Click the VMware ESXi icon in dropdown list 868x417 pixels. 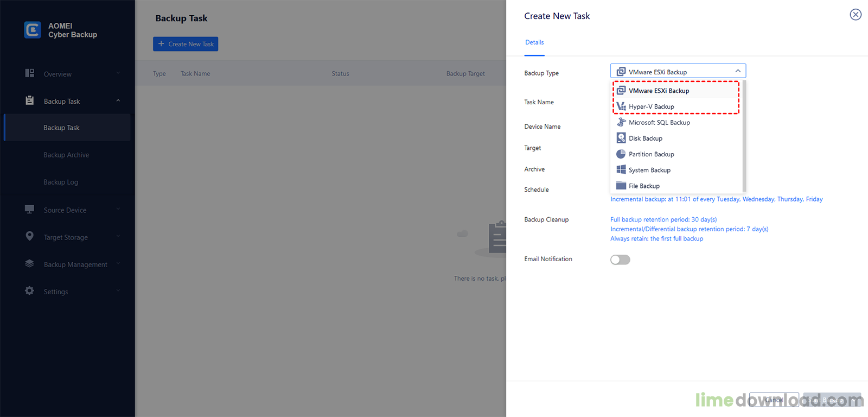[x=621, y=90]
